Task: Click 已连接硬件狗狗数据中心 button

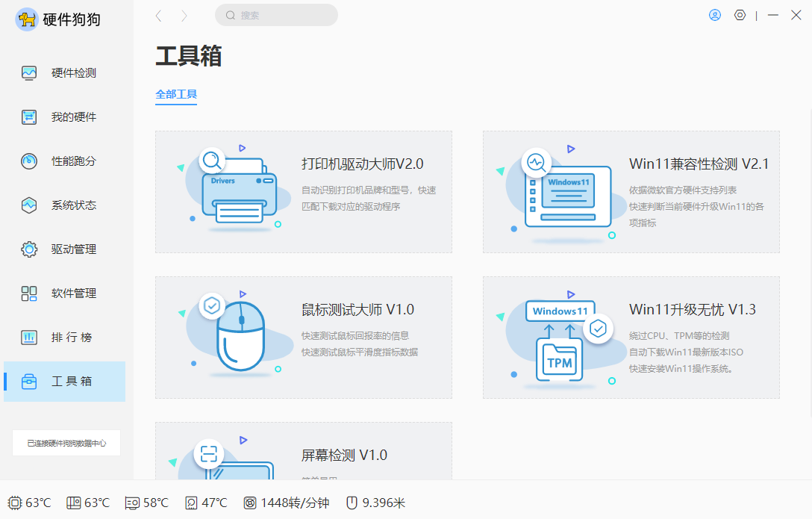Action: tap(66, 443)
